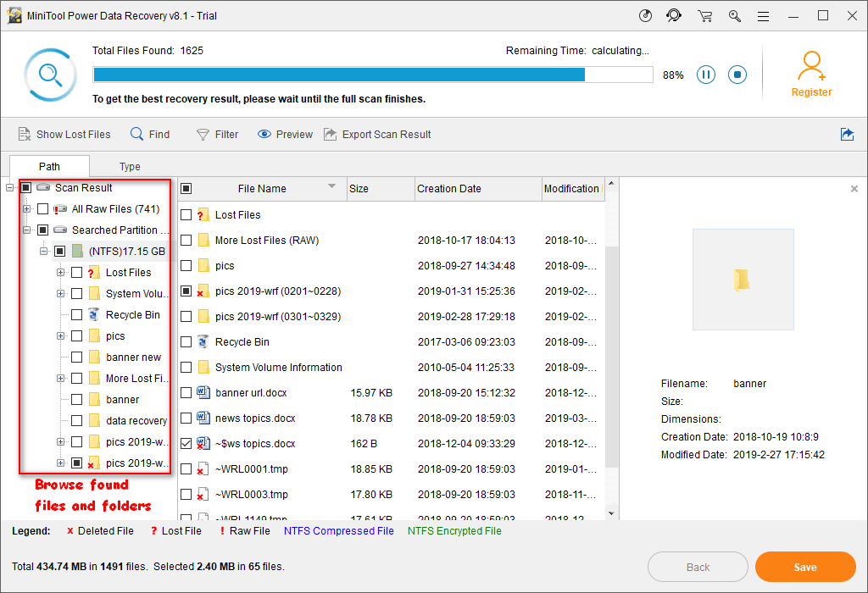Screen dimensions: 868x593
Task: Uncheck the ~$ws topics.docx checkbox
Action: coord(186,444)
